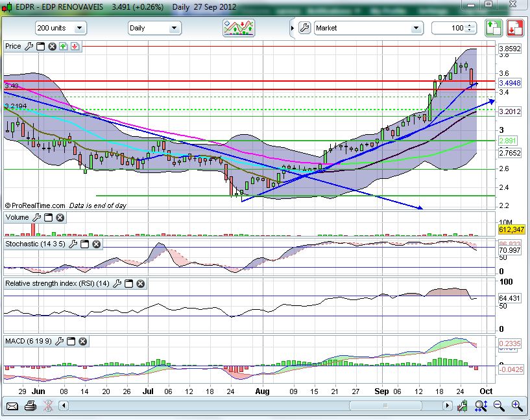Increase order quantity with the stepper up arrow
Image resolution: width=530 pixels, height=420 pixels.
coord(470,26)
